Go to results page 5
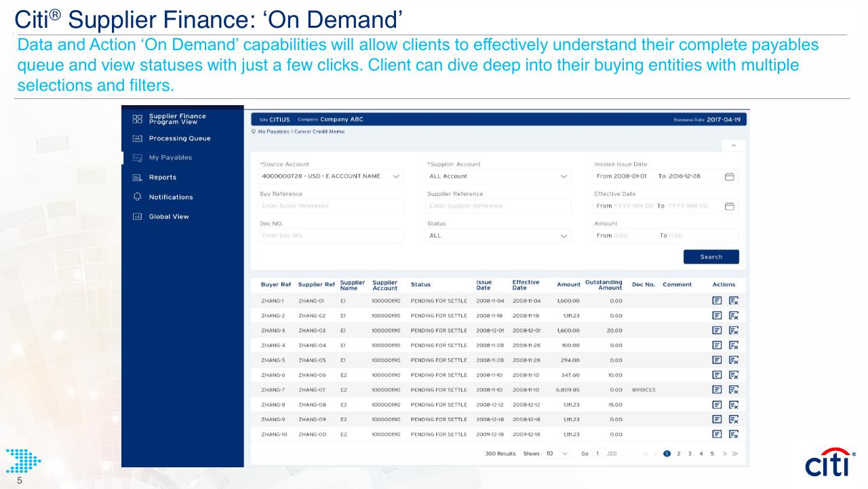 point(711,453)
